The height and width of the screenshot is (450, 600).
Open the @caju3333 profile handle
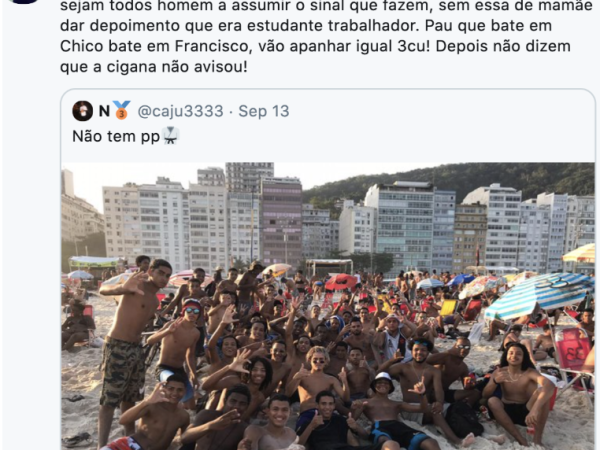(180, 111)
